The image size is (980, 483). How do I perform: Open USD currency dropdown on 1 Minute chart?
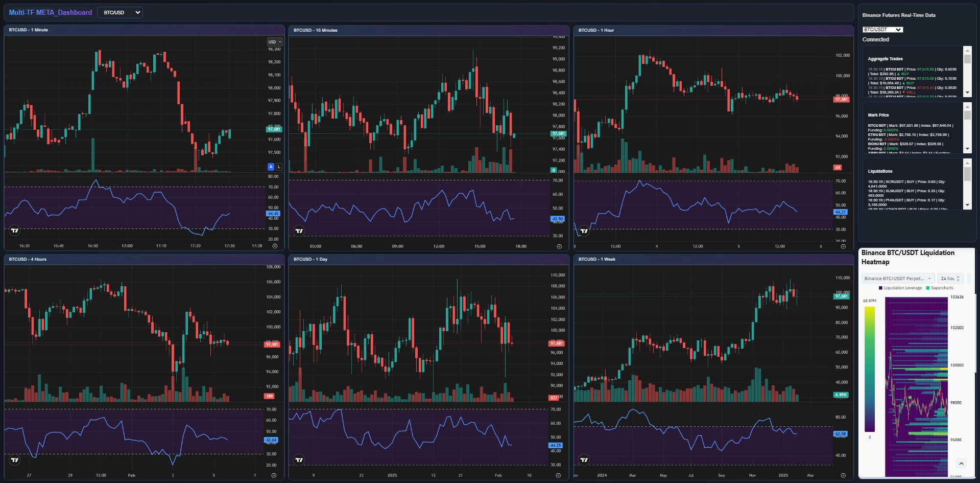[x=274, y=42]
